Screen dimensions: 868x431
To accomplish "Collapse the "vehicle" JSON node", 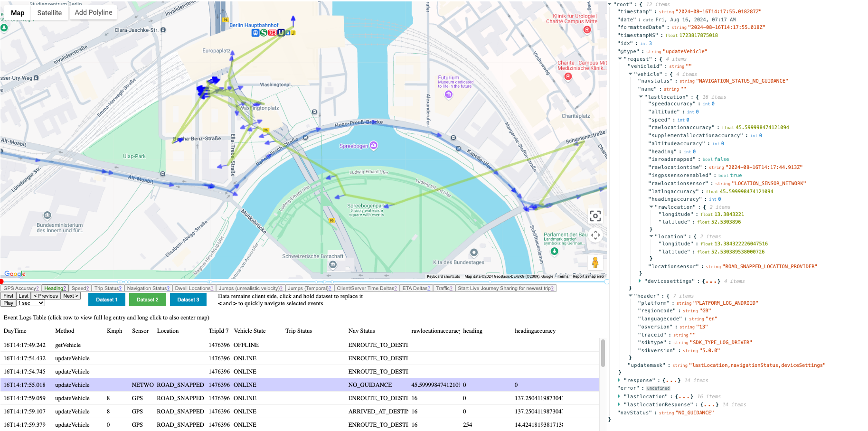I will (631, 74).
